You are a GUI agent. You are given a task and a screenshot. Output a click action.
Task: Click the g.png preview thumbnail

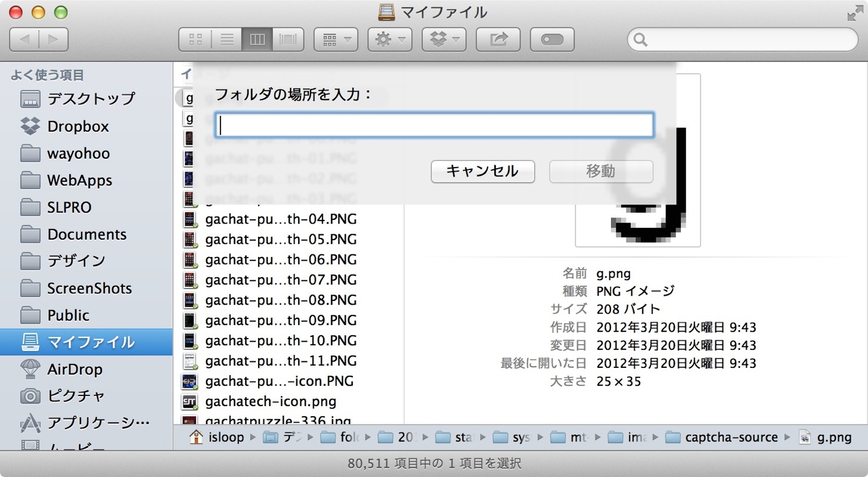pos(638,160)
